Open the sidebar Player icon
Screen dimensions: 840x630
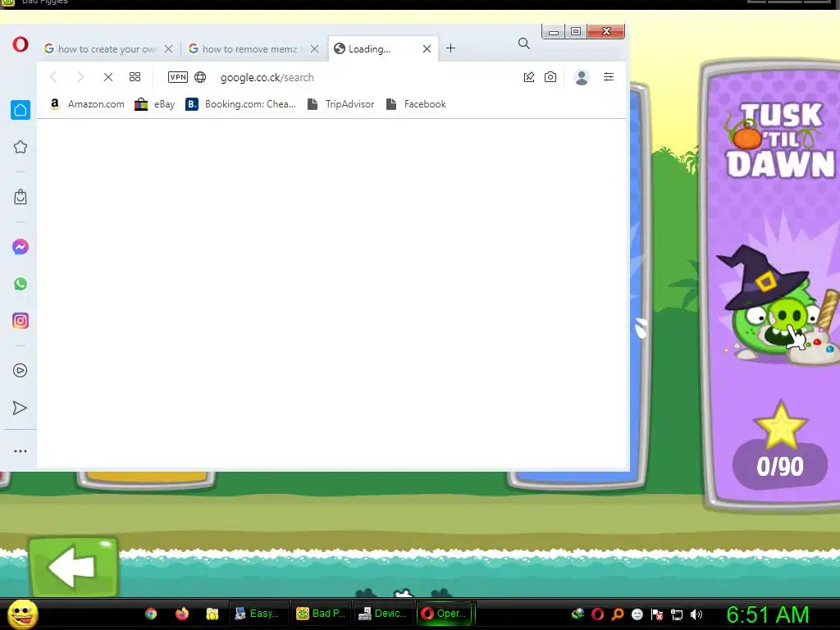(21, 370)
